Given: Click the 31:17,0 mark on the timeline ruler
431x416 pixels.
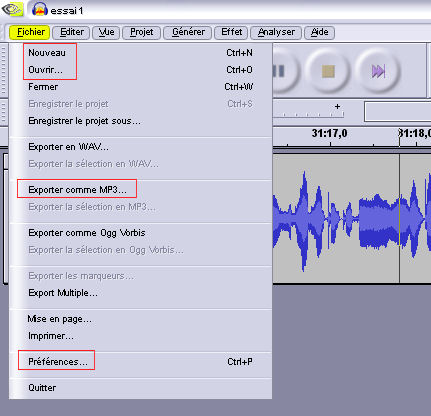Looking at the screenshot, I should pos(330,134).
